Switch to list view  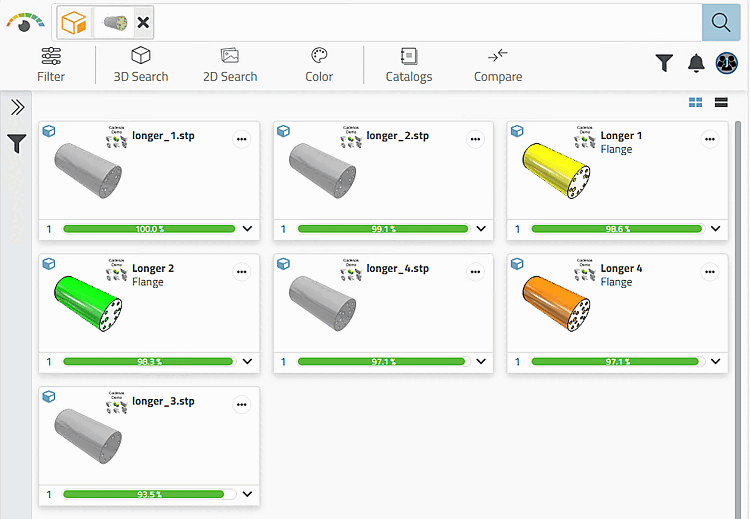click(x=721, y=102)
